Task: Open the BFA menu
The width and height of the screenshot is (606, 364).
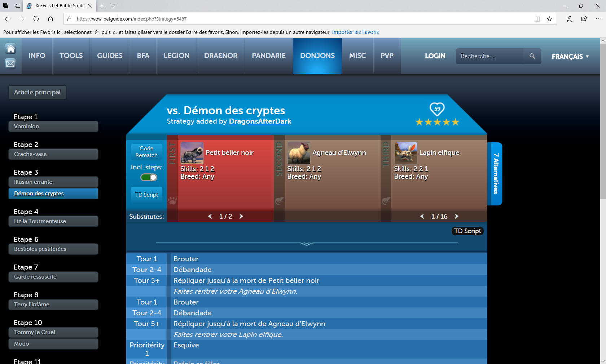Action: point(143,56)
